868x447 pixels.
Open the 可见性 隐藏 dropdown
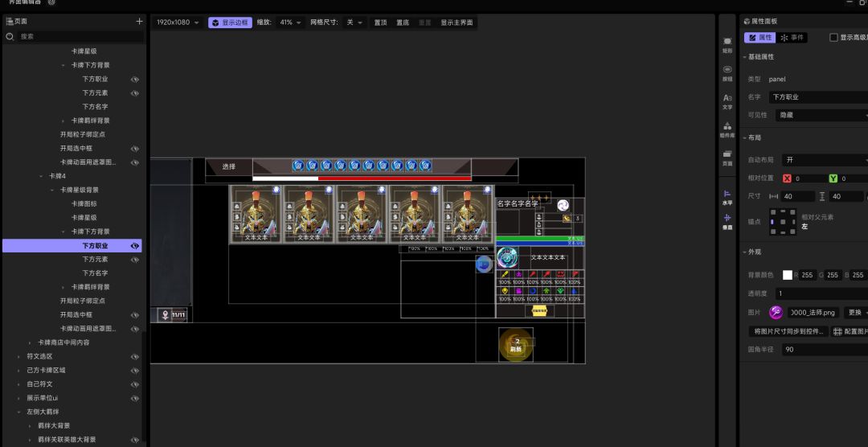coord(821,115)
